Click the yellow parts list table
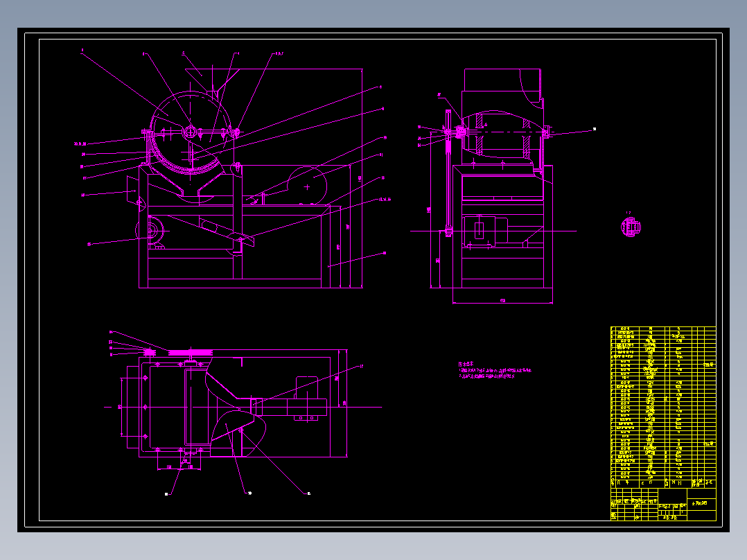 coord(663,407)
